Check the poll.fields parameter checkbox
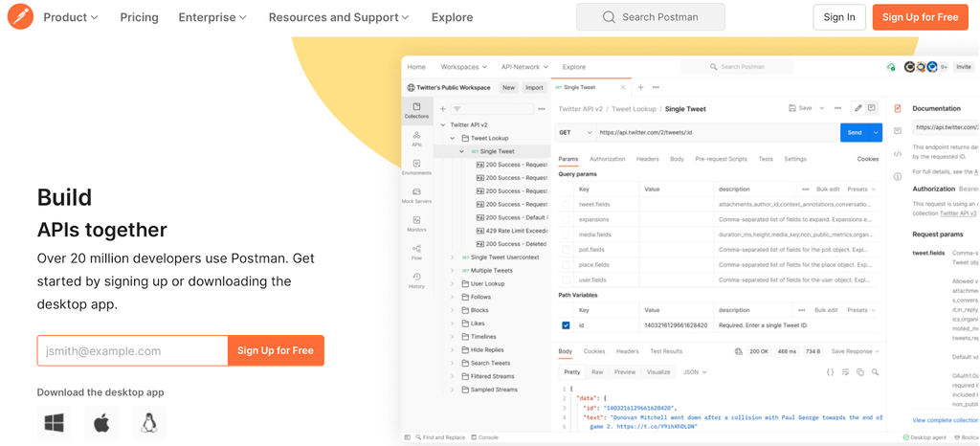This screenshot has width=980, height=446. (566, 249)
